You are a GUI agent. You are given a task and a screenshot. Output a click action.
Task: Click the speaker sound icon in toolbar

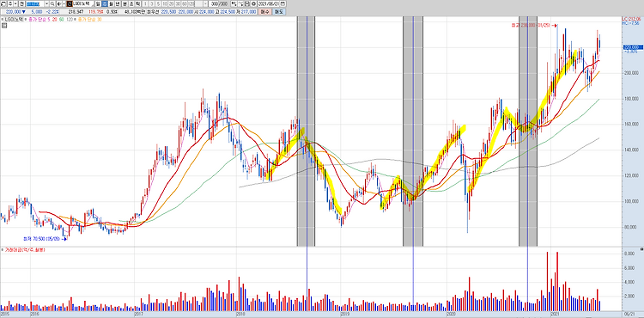(x=58, y=3)
